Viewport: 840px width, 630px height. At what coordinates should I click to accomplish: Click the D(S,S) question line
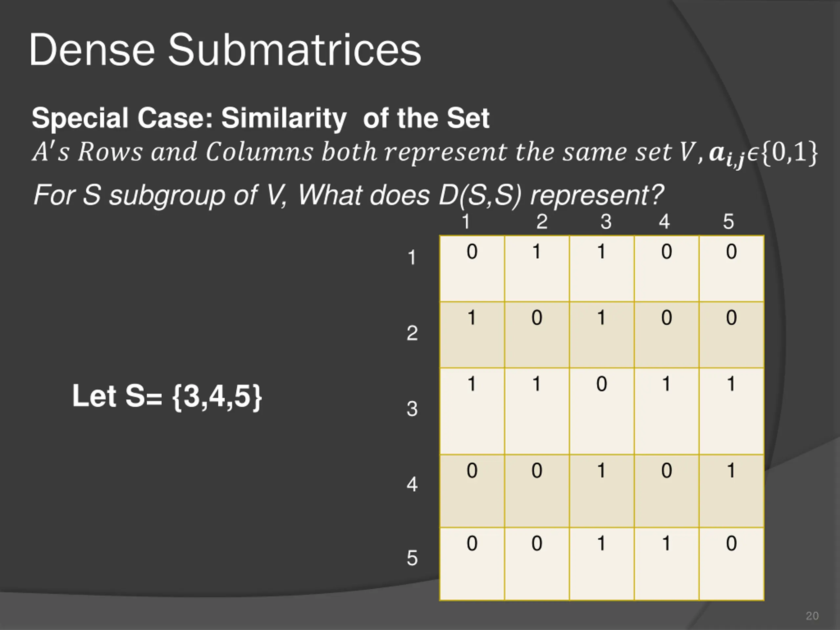(x=348, y=196)
